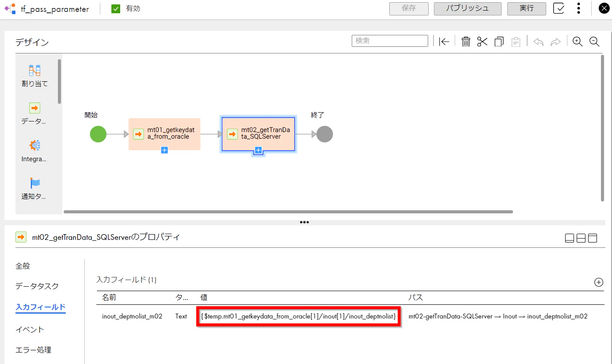The height and width of the screenshot is (364, 612).
Task: Click the 保存 button
Action: [409, 8]
